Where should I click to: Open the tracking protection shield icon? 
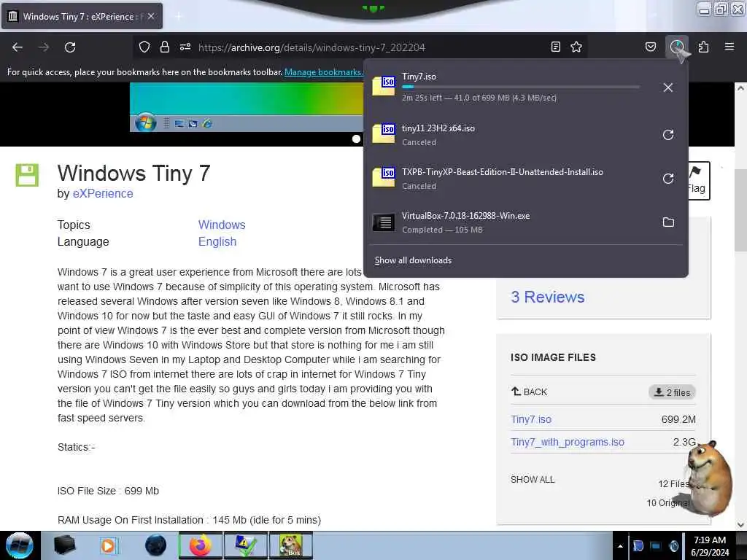coord(144,47)
